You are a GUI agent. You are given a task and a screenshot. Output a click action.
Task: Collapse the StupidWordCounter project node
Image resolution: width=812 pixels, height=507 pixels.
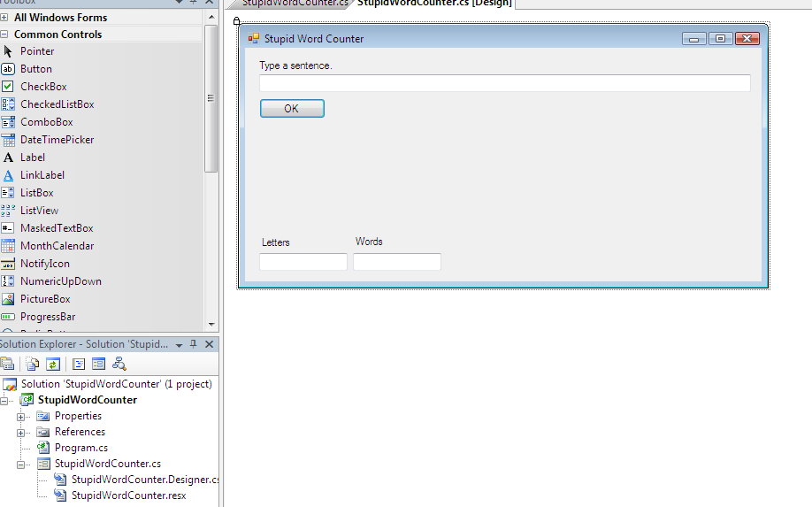tap(4, 401)
